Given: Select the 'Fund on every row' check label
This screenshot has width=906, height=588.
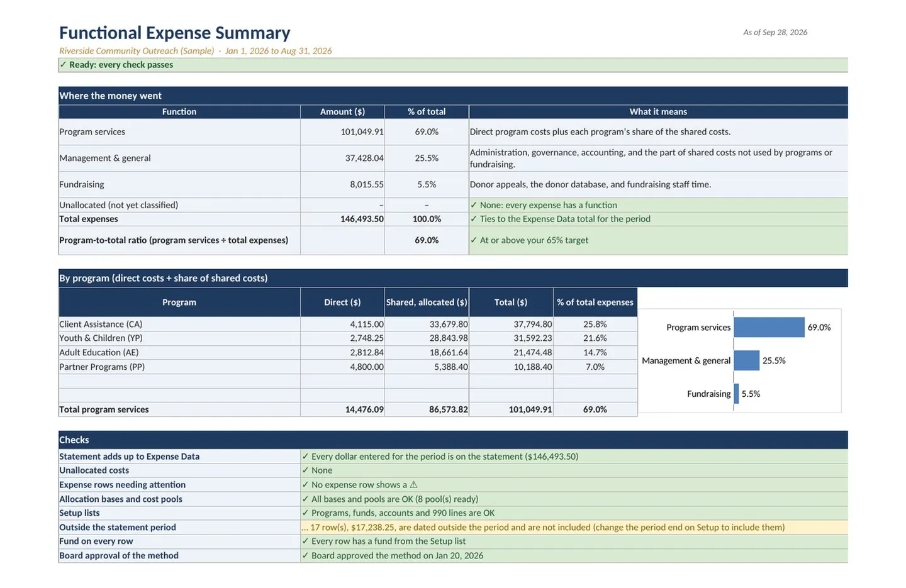Looking at the screenshot, I should [x=96, y=541].
